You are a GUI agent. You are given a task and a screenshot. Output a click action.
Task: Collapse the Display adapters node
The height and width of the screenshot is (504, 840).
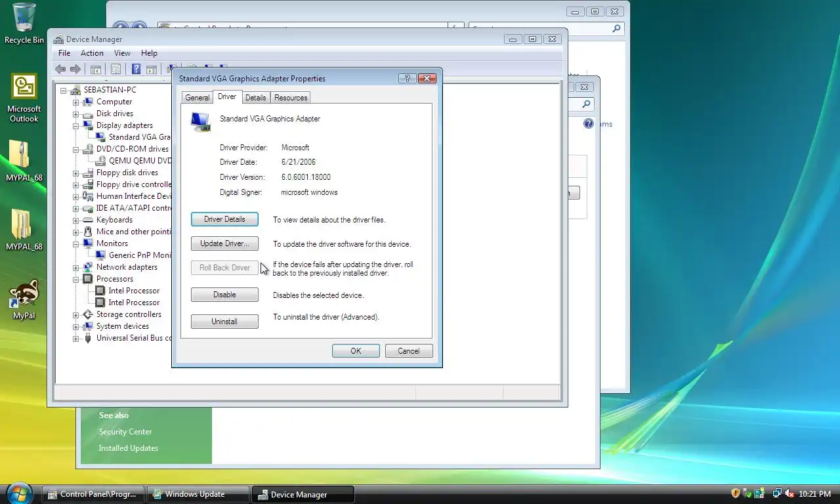(x=75, y=125)
